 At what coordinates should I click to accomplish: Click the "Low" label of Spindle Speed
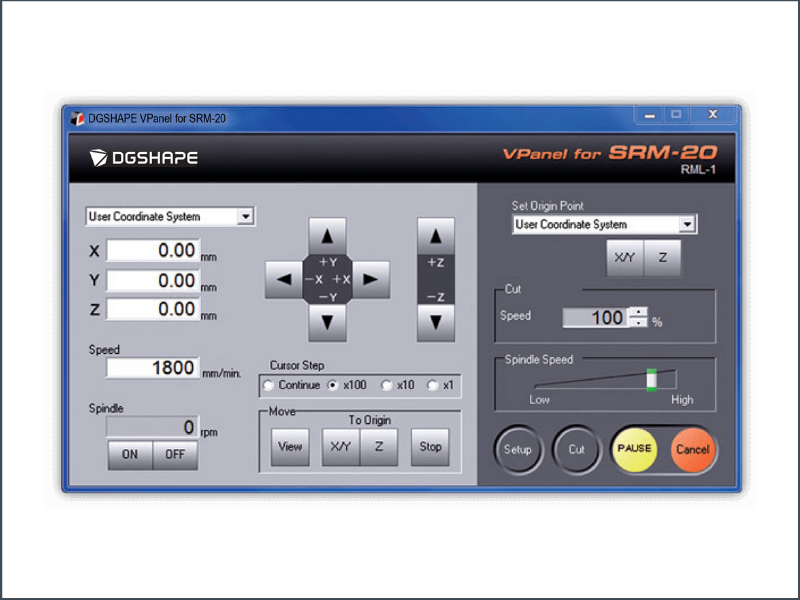(x=539, y=399)
